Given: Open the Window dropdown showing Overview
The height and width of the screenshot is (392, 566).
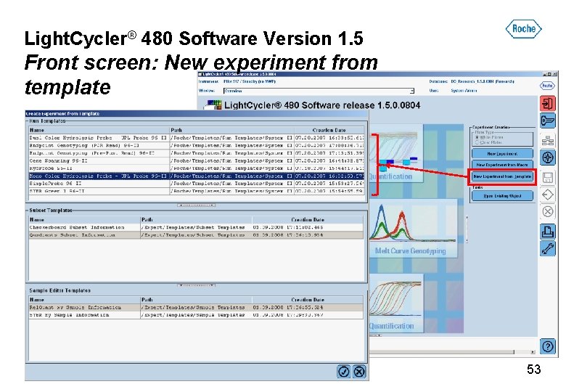Looking at the screenshot, I should (319, 91).
